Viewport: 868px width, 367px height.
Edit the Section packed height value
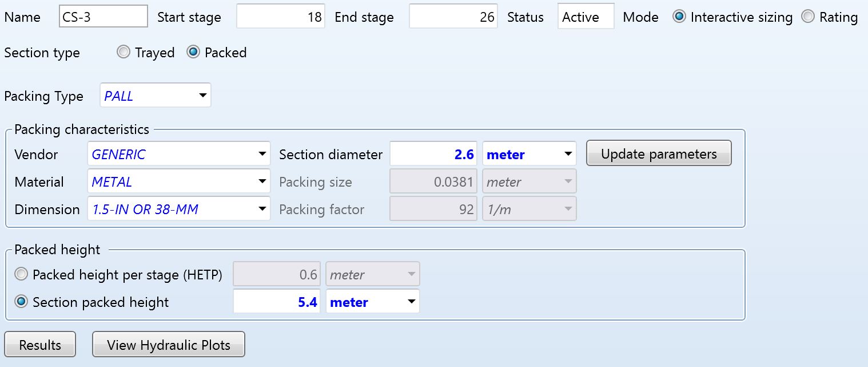pos(278,302)
